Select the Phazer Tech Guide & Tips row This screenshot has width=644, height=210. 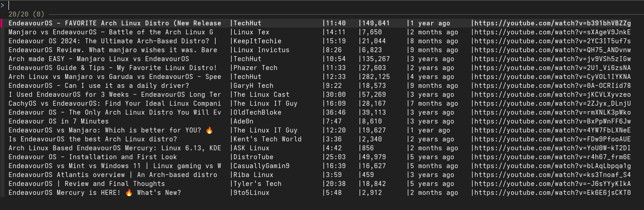click(x=112, y=68)
